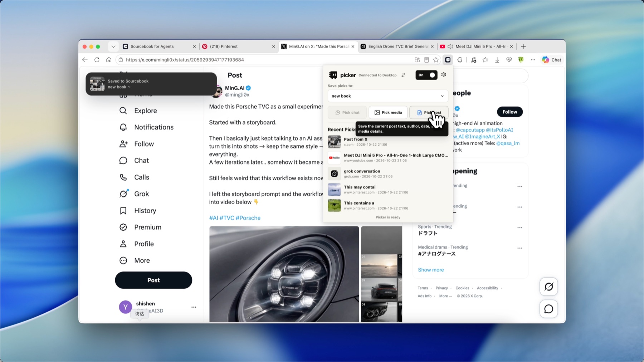The image size is (644, 362).
Task: Click the picker desktop sync arrows icon
Action: click(403, 75)
